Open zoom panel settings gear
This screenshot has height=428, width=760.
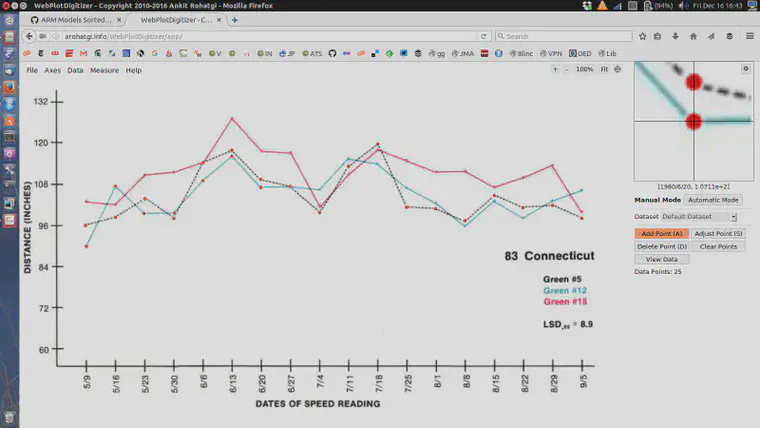[x=746, y=69]
